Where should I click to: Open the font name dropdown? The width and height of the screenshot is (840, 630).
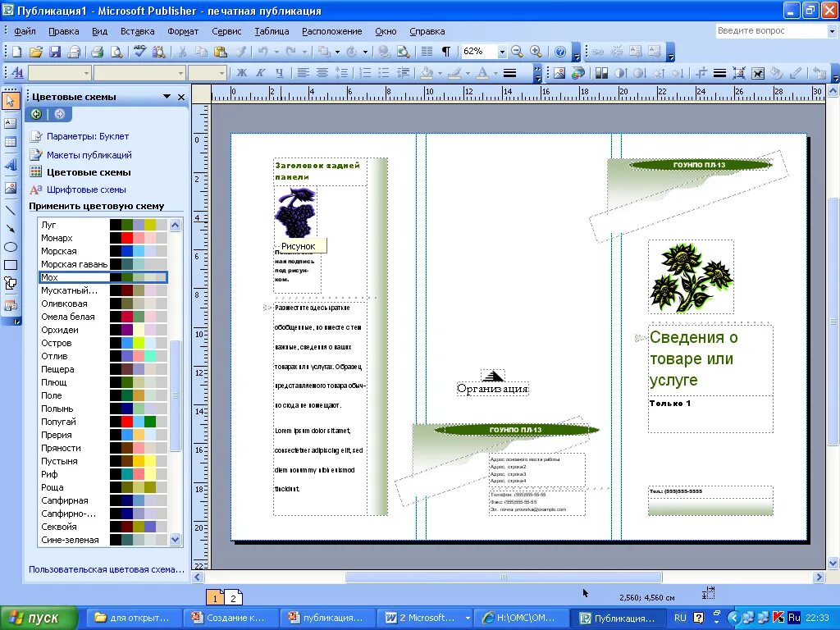tap(180, 73)
